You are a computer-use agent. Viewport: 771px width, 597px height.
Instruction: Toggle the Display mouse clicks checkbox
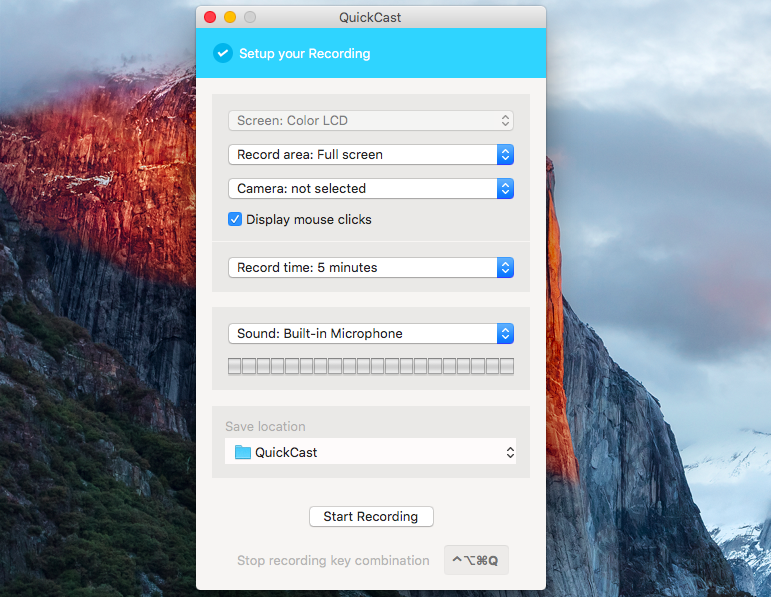(x=235, y=219)
